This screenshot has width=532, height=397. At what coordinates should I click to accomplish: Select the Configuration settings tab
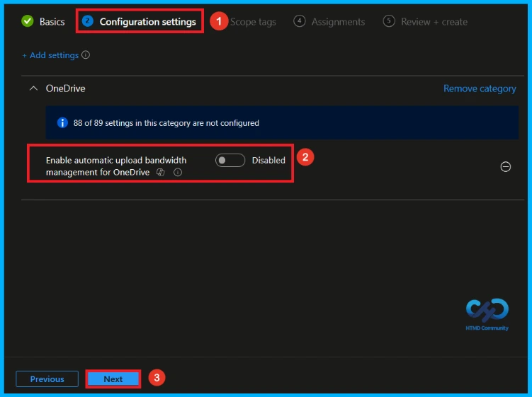coord(139,22)
